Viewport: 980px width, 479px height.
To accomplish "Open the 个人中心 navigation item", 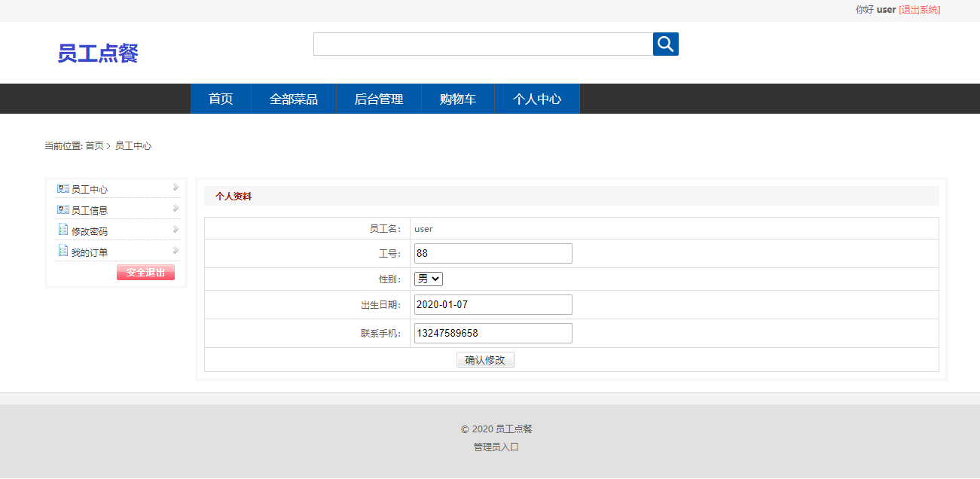I will point(536,99).
